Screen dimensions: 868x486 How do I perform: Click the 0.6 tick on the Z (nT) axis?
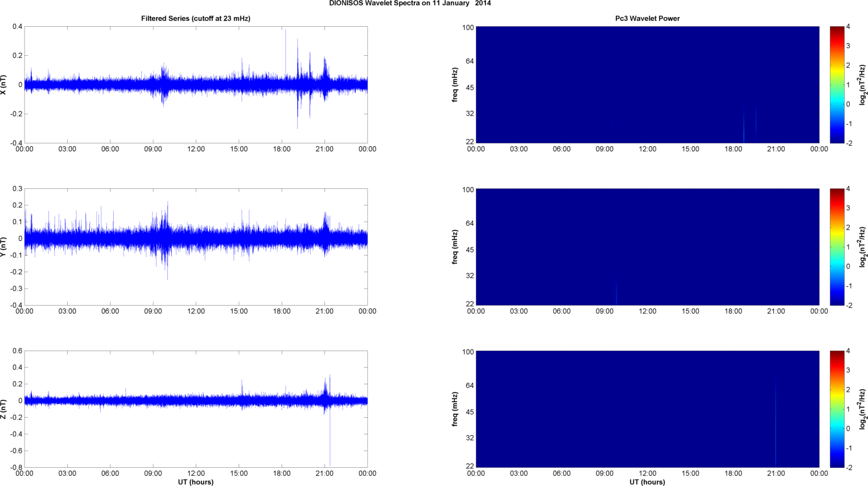coord(18,351)
